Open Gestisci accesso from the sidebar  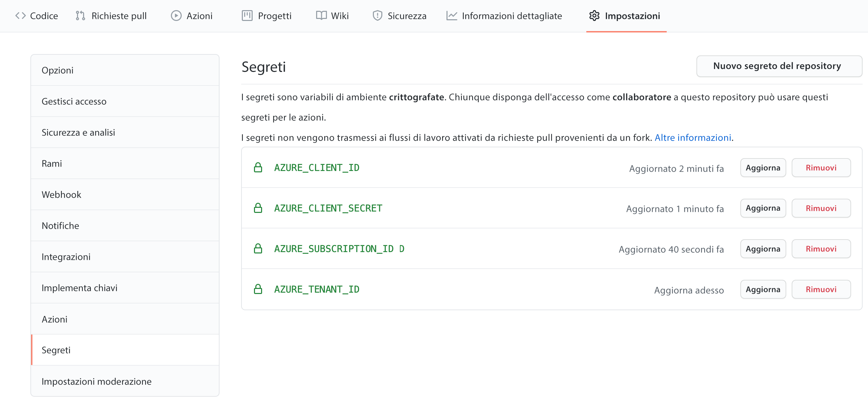pos(74,101)
